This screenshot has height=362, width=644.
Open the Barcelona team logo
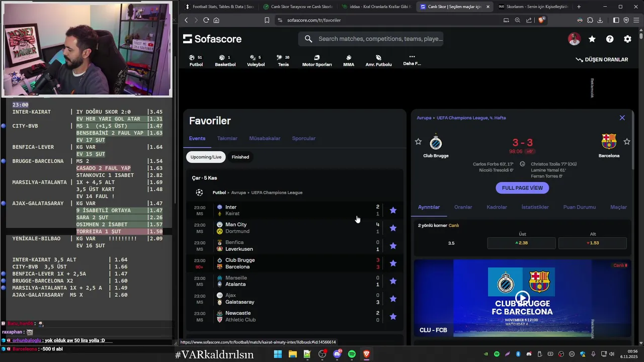pos(609,142)
